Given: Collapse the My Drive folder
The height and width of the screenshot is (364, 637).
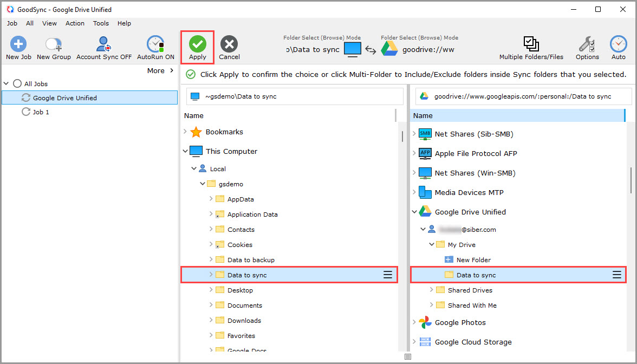Looking at the screenshot, I should [x=431, y=244].
